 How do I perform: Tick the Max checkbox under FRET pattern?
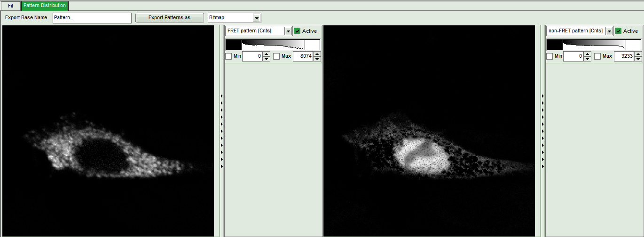point(276,56)
